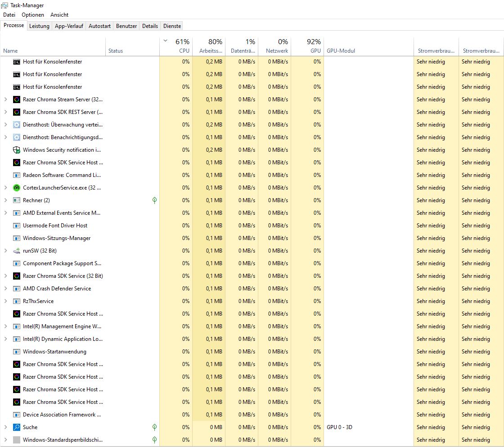The height and width of the screenshot is (448, 504).
Task: Select the Usermode Font Driver Host name
Action: click(x=55, y=226)
